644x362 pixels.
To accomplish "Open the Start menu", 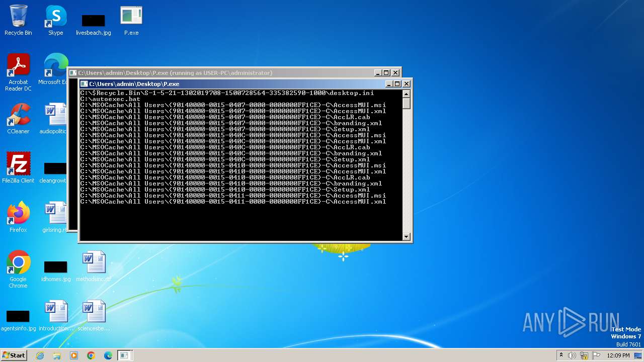I will pyautogui.click(x=14, y=355).
